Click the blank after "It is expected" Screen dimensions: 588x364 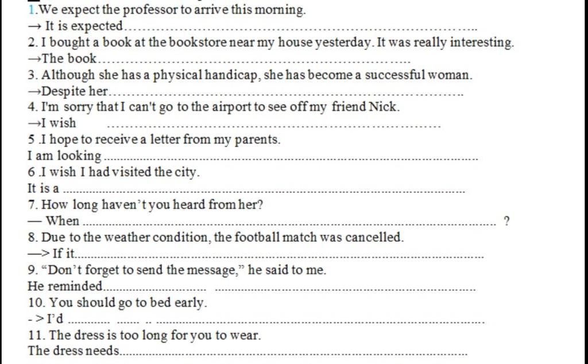tap(300, 28)
